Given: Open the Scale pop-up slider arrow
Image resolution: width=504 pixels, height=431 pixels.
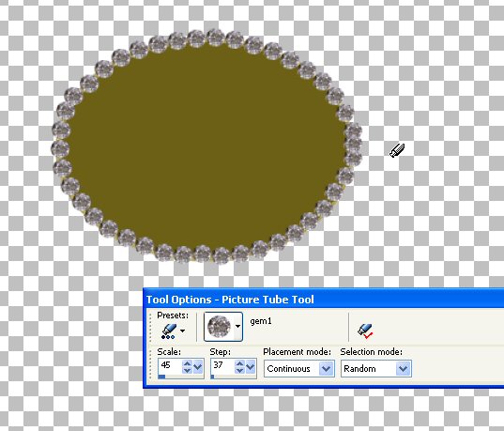Looking at the screenshot, I should pyautogui.click(x=198, y=366).
